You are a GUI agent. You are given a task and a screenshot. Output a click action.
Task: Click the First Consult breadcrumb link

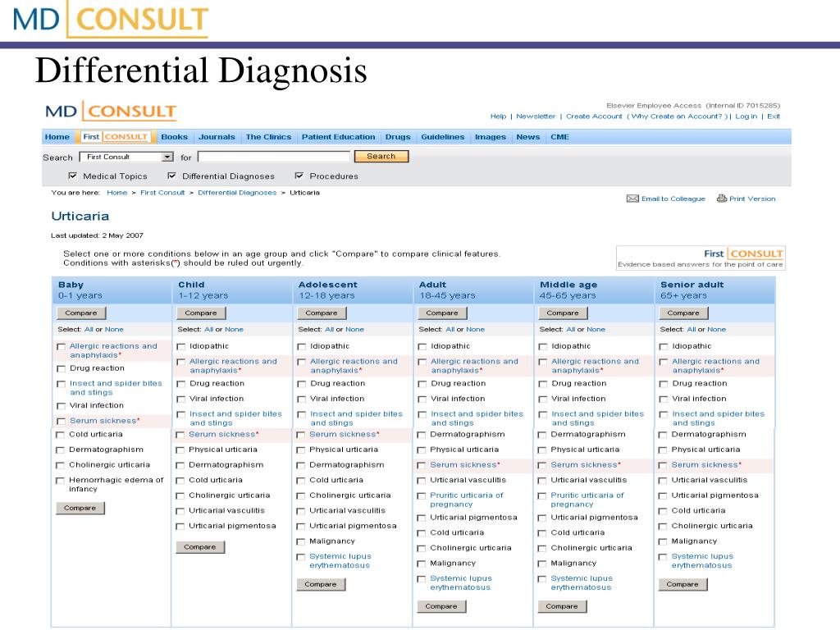point(162,193)
